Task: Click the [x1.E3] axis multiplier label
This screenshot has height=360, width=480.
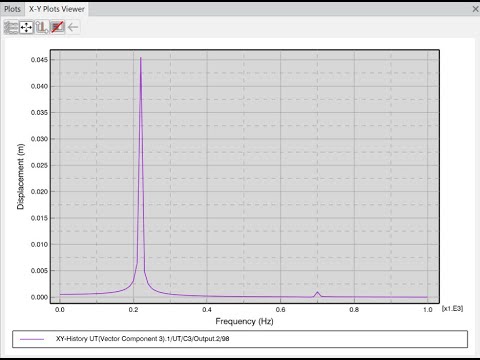Action: click(452, 309)
